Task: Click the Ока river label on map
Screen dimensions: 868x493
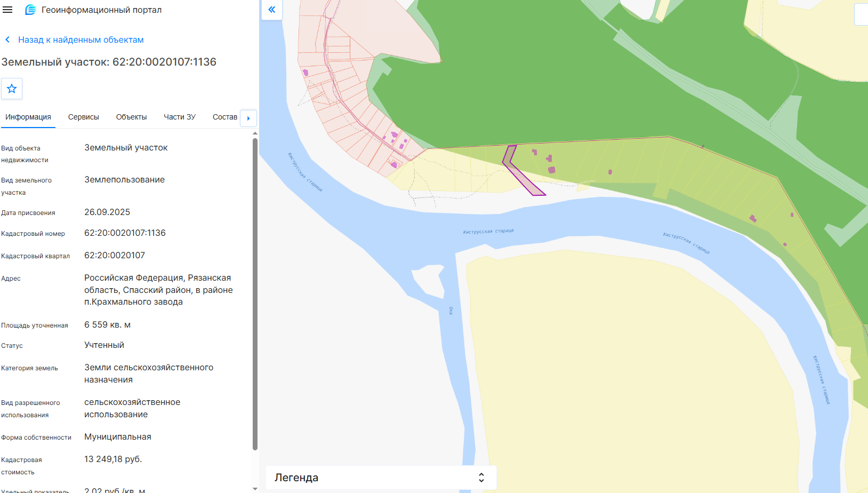Action: pyautogui.click(x=451, y=311)
